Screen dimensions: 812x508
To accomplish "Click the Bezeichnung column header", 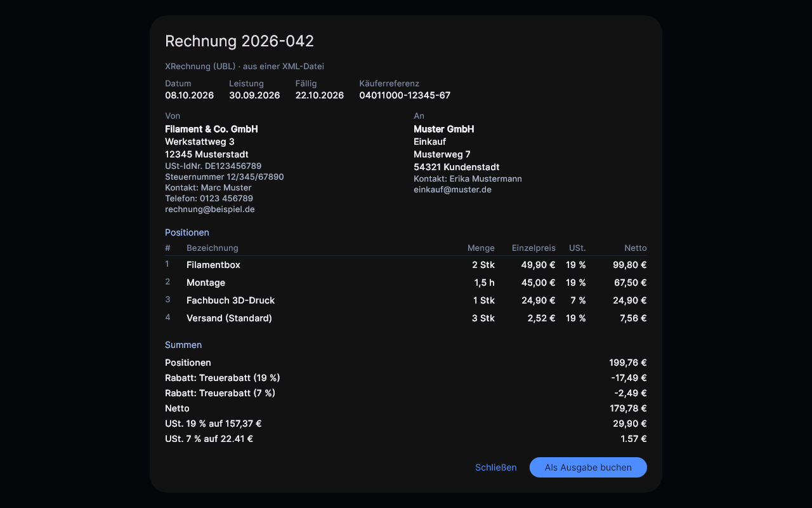I will (x=213, y=248).
